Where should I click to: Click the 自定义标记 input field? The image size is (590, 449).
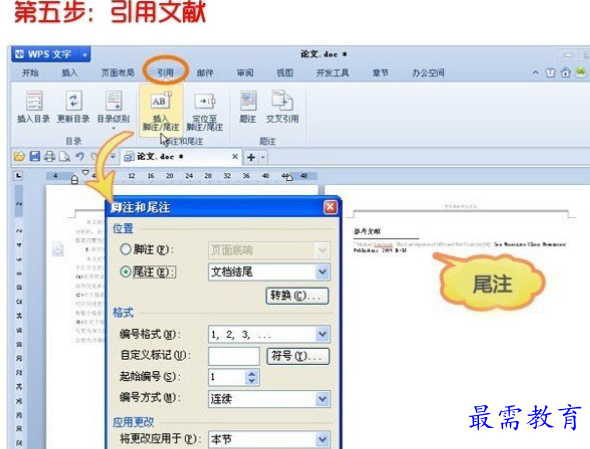click(234, 356)
